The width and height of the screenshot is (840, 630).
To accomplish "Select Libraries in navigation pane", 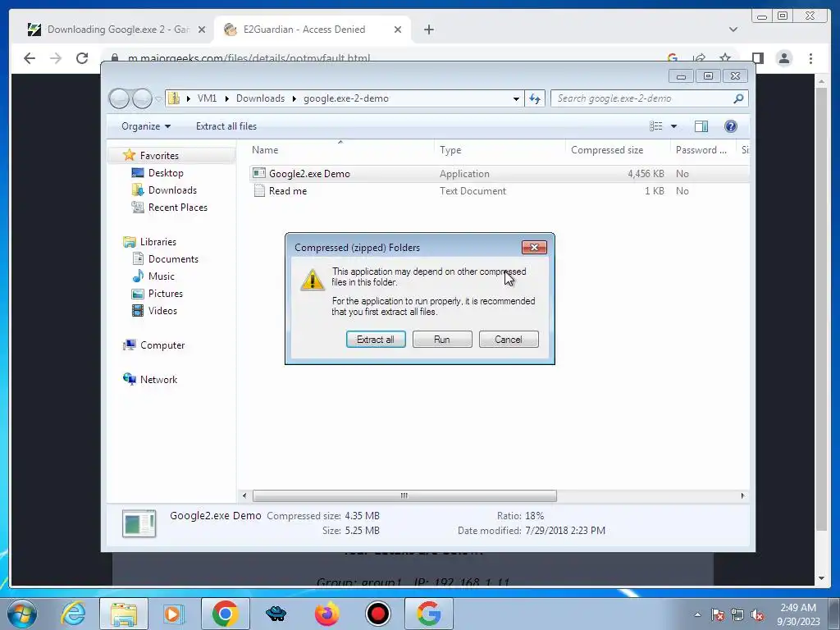I will click(x=158, y=242).
